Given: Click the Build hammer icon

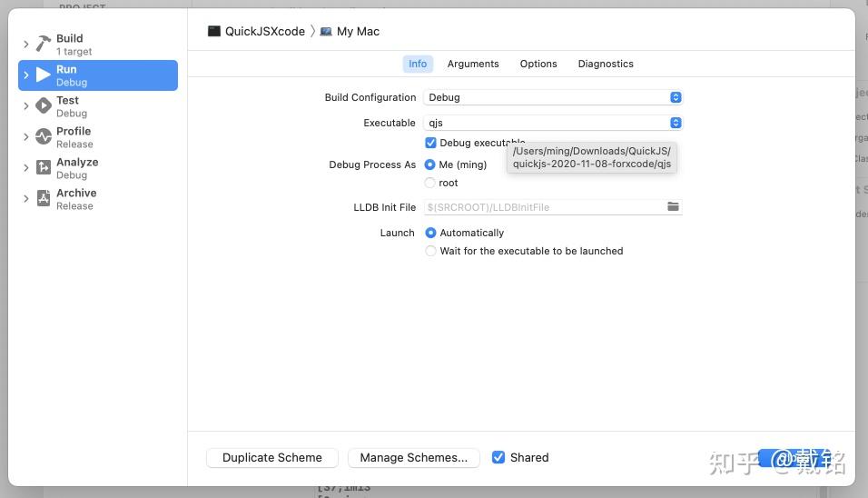Looking at the screenshot, I should 44,45.
